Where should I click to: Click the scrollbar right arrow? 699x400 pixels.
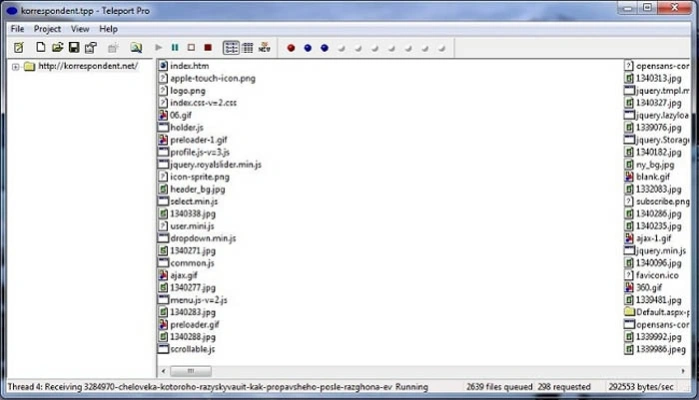(x=683, y=371)
